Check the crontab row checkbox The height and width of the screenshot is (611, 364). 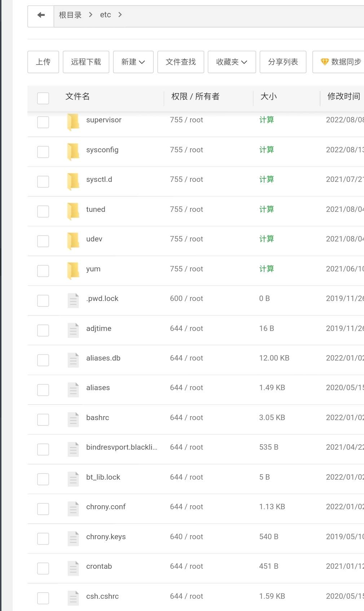(x=43, y=568)
